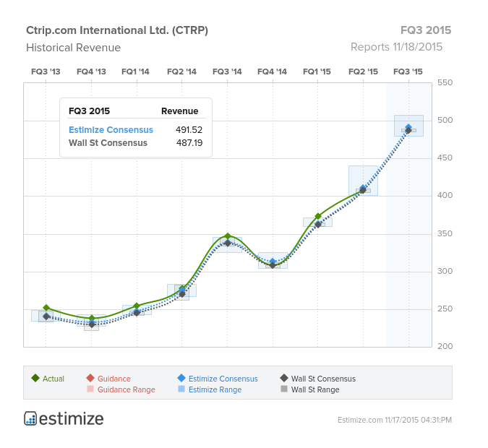
Task: Click the Estimize Consensus label in tooltip
Action: coord(111,130)
